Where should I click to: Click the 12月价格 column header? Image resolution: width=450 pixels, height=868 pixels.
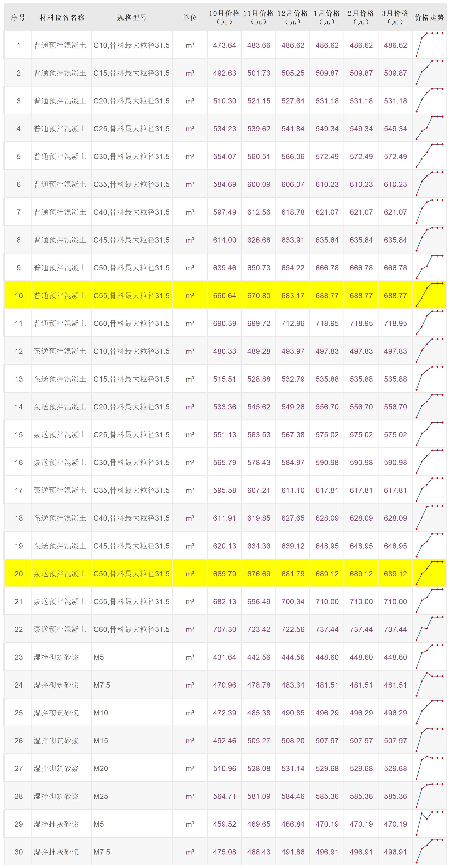292,17
